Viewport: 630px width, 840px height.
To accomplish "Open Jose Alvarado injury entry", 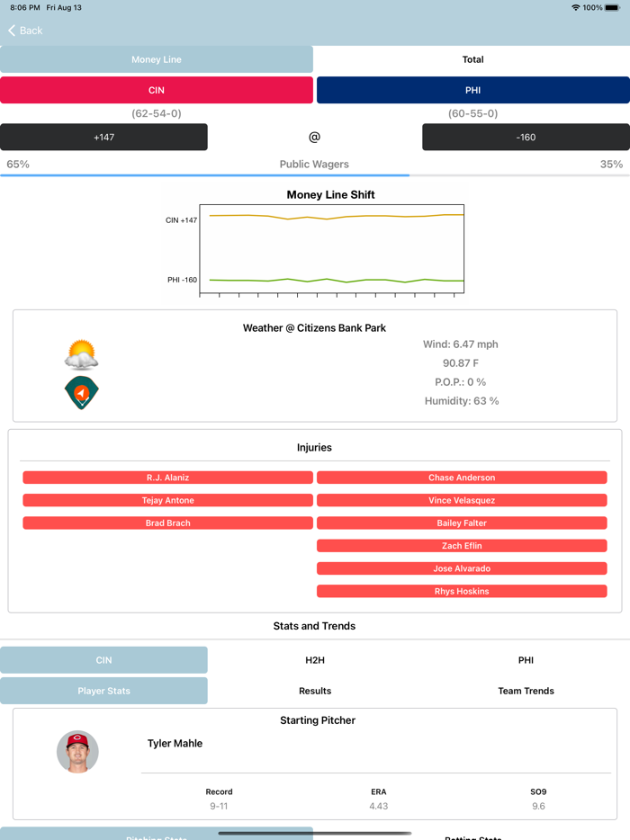I will pos(462,568).
